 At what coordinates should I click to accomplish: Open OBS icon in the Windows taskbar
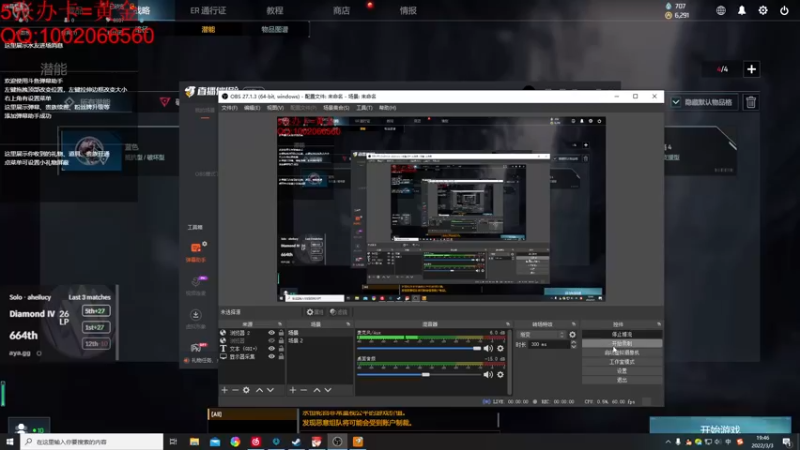[x=337, y=441]
